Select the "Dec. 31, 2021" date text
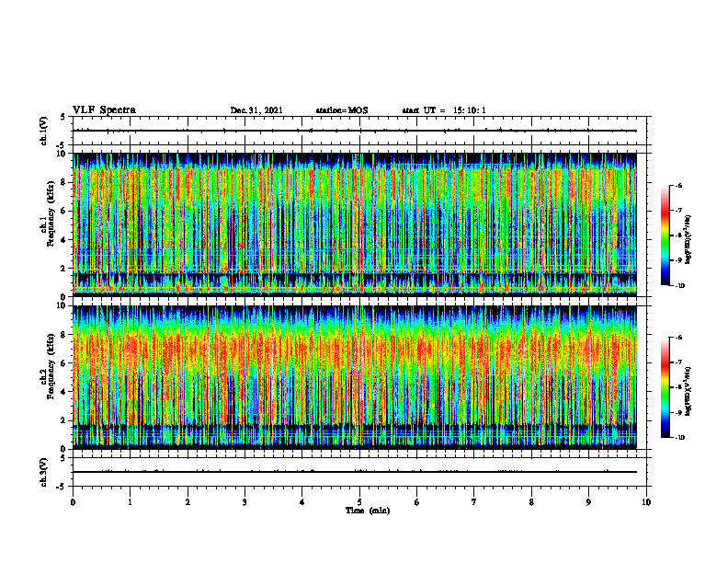The width and height of the screenshot is (728, 563). tap(256, 110)
